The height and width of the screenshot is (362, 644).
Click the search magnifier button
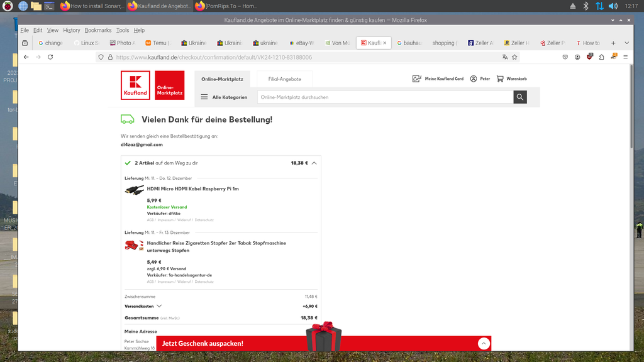point(520,97)
